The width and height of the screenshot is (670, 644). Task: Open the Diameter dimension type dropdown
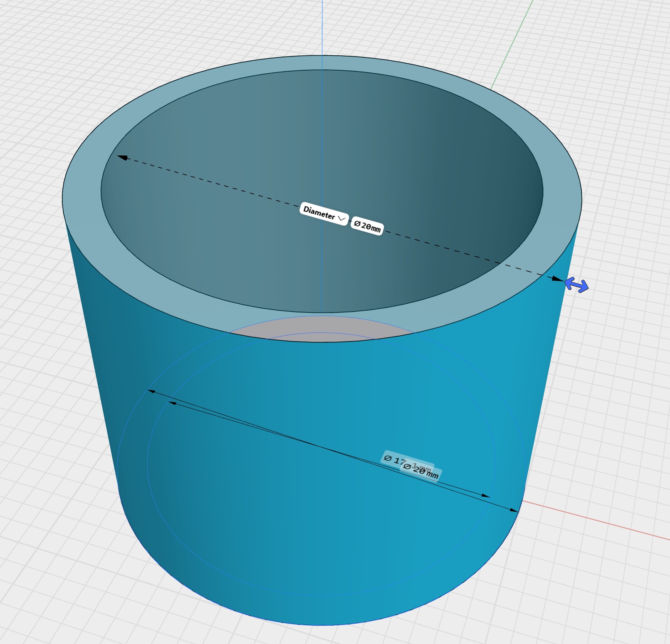pos(324,213)
